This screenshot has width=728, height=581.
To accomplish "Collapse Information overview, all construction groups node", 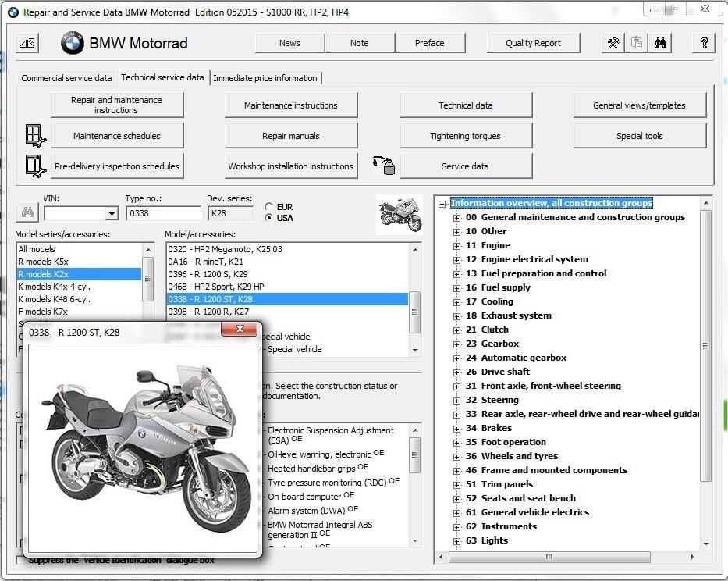I will tap(442, 204).
